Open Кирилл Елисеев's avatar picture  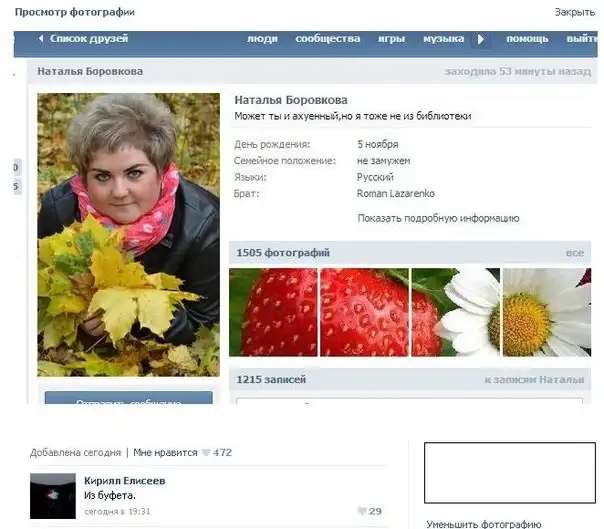(x=52, y=495)
